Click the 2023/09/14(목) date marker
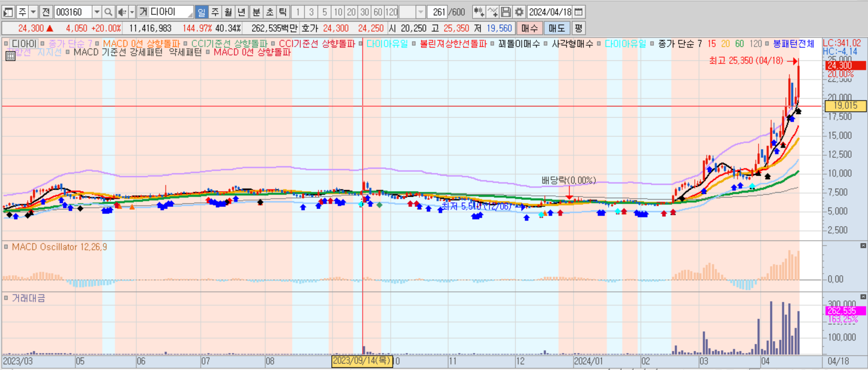 point(362,361)
